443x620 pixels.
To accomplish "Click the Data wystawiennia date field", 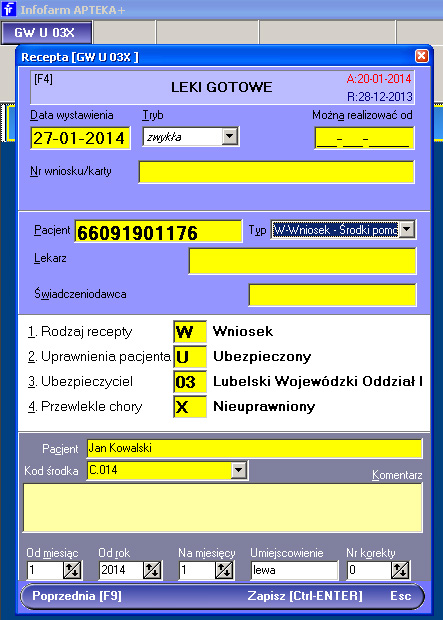I will point(80,138).
